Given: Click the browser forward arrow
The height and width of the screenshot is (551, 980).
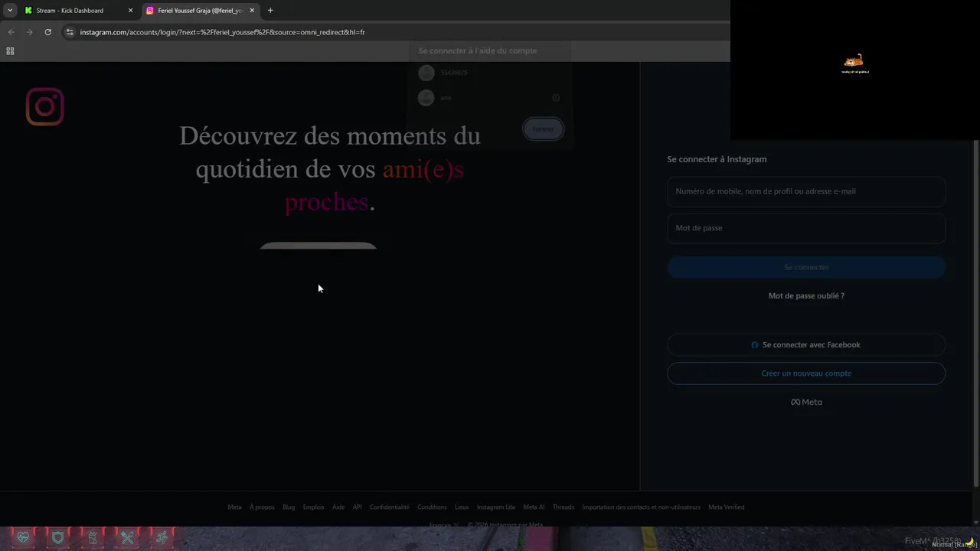Looking at the screenshot, I should [x=29, y=32].
